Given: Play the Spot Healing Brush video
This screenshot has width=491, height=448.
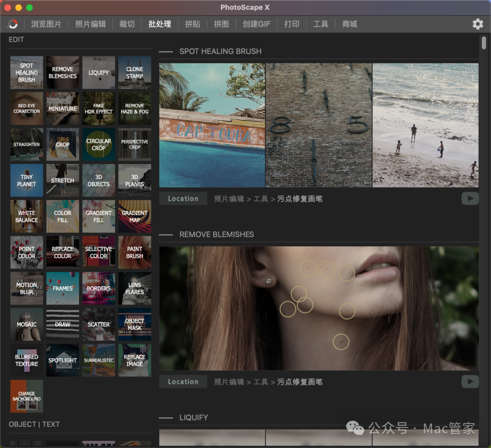Looking at the screenshot, I should [x=470, y=199].
